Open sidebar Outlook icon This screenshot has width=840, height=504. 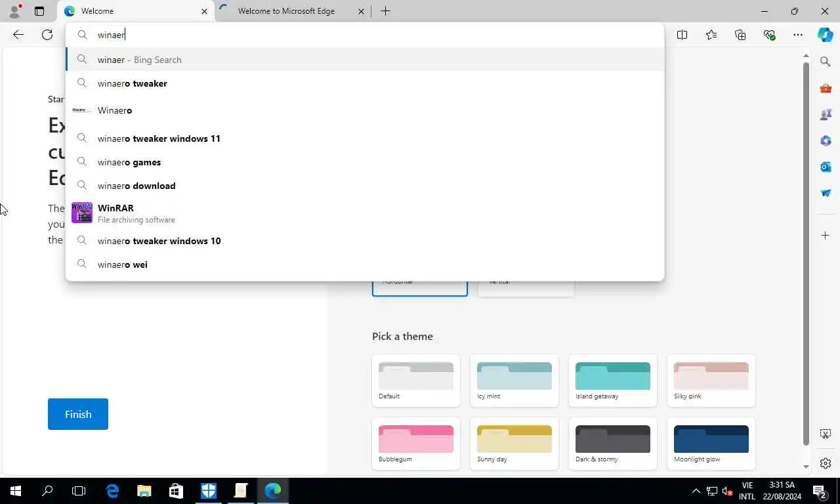point(826,167)
